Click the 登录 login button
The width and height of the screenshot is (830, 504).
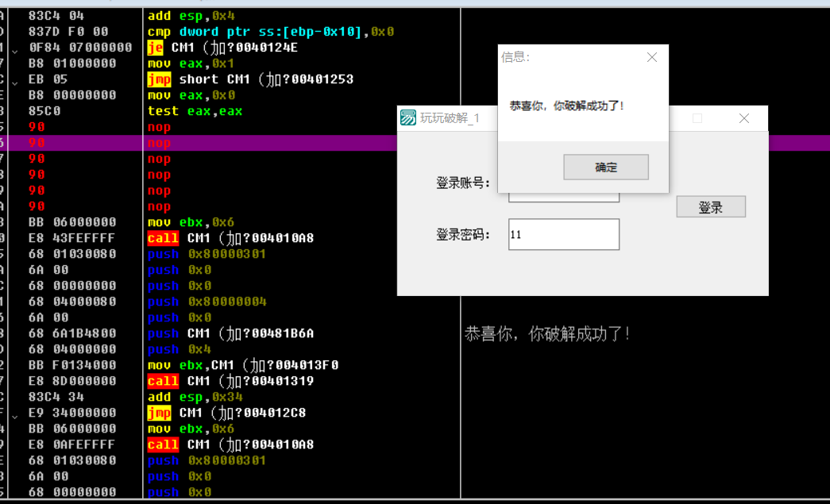(x=710, y=206)
